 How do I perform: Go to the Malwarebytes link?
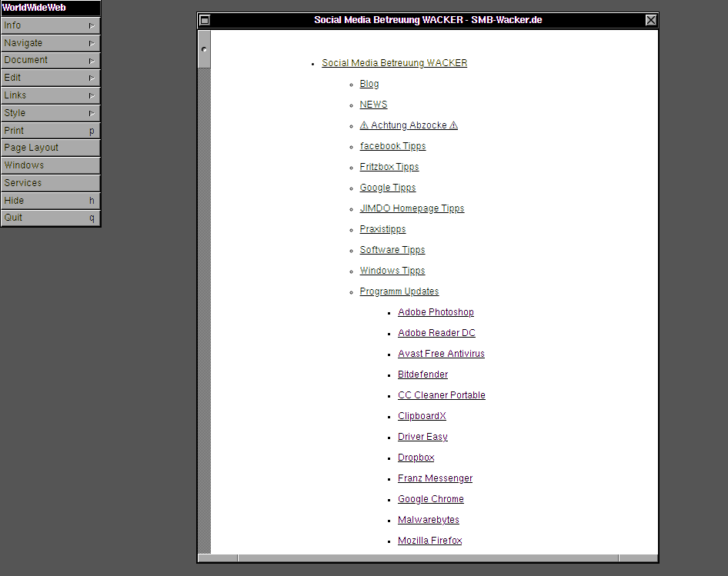[x=429, y=520]
